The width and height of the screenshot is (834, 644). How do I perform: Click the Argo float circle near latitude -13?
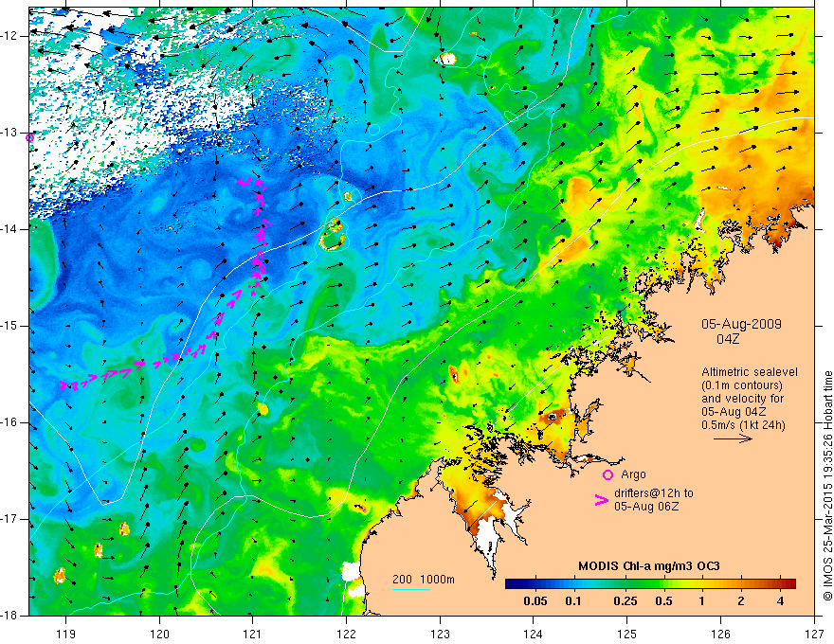click(x=29, y=137)
